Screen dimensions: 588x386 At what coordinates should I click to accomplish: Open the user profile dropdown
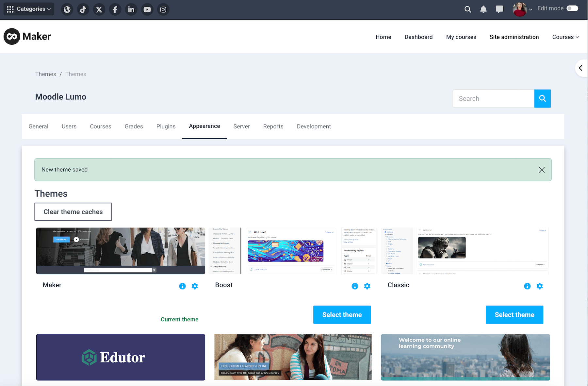(522, 9)
